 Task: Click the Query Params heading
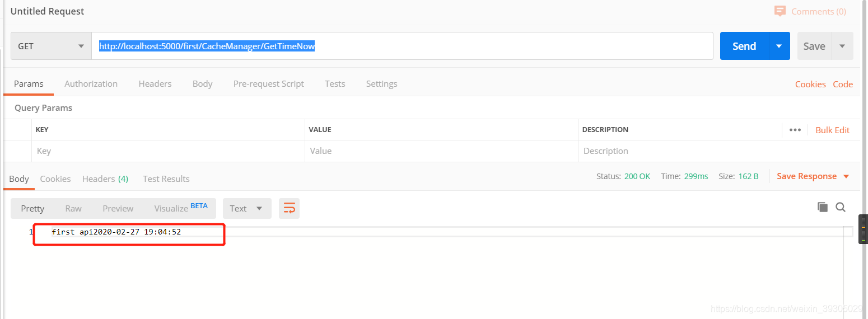pyautogui.click(x=43, y=108)
